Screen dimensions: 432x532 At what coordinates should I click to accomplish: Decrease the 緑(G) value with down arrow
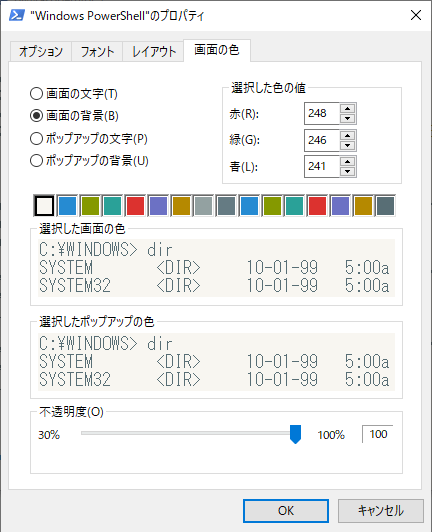pyautogui.click(x=348, y=145)
